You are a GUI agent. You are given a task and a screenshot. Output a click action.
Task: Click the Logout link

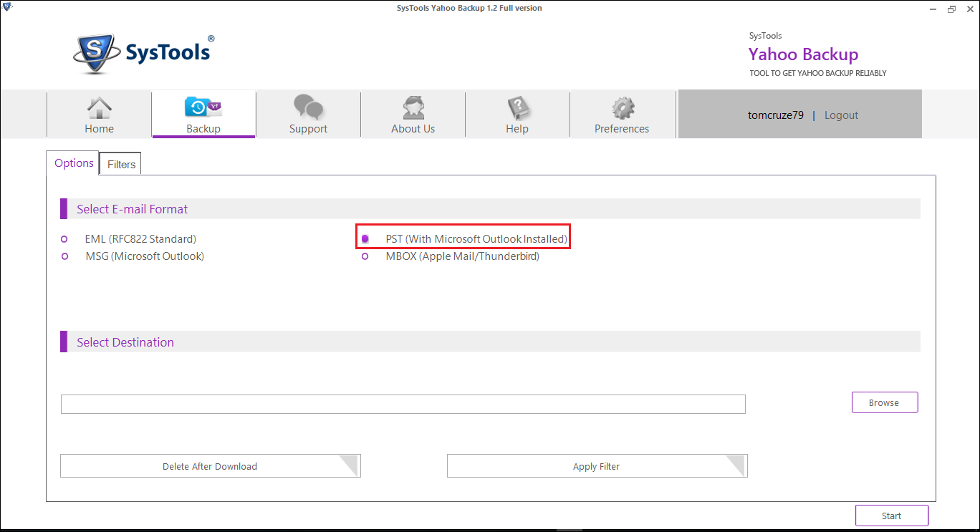pyautogui.click(x=841, y=115)
